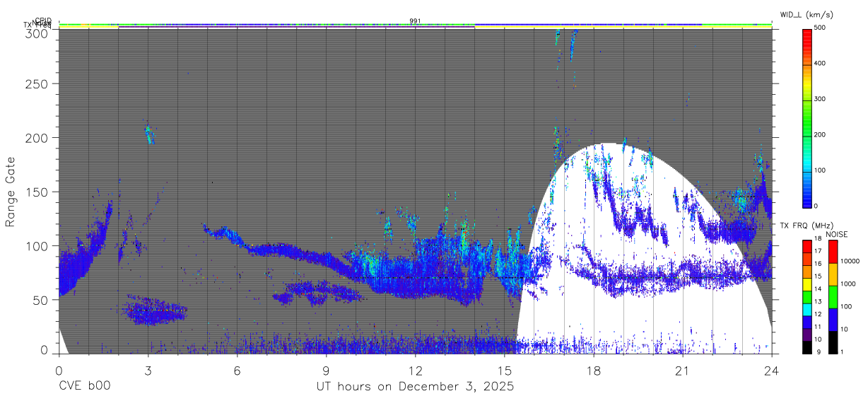Click the 21 tick on UT hours axis
The height and width of the screenshot is (401, 868).
tap(683, 370)
